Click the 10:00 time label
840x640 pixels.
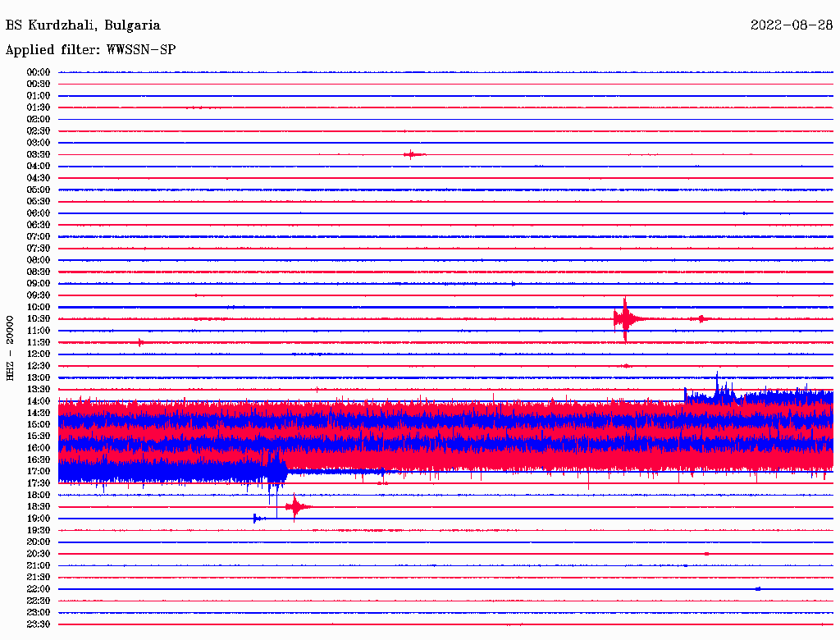pos(39,307)
